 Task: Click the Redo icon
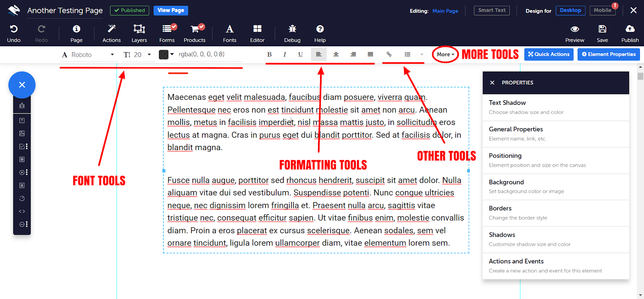[x=41, y=29]
